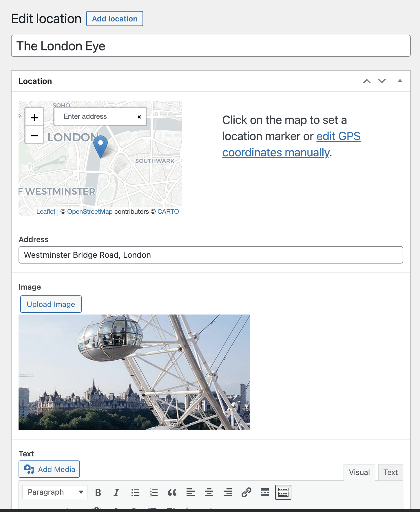
Task: Insert a blockquote
Action: [172, 492]
